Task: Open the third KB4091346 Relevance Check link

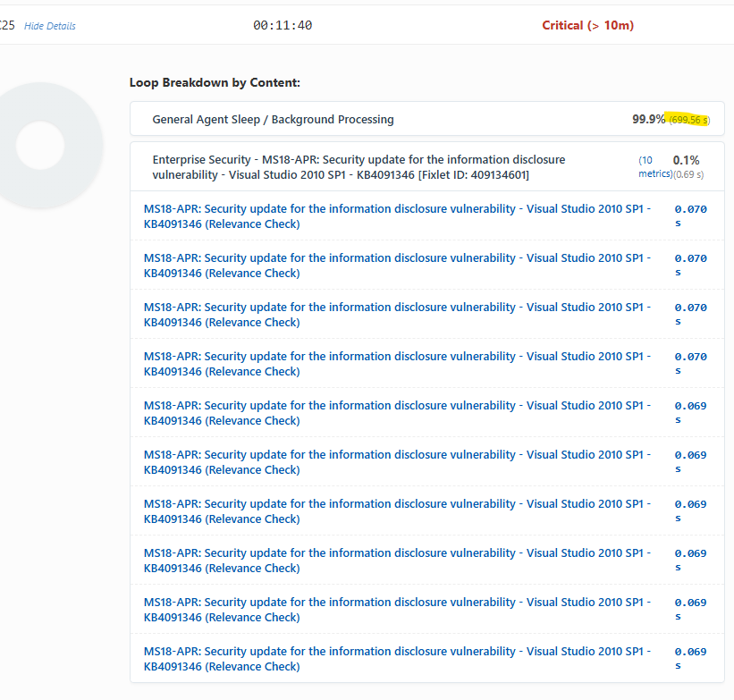Action: pos(397,315)
